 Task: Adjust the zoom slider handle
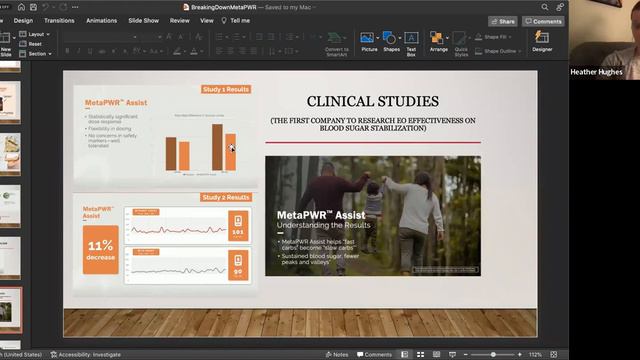tap(493, 354)
